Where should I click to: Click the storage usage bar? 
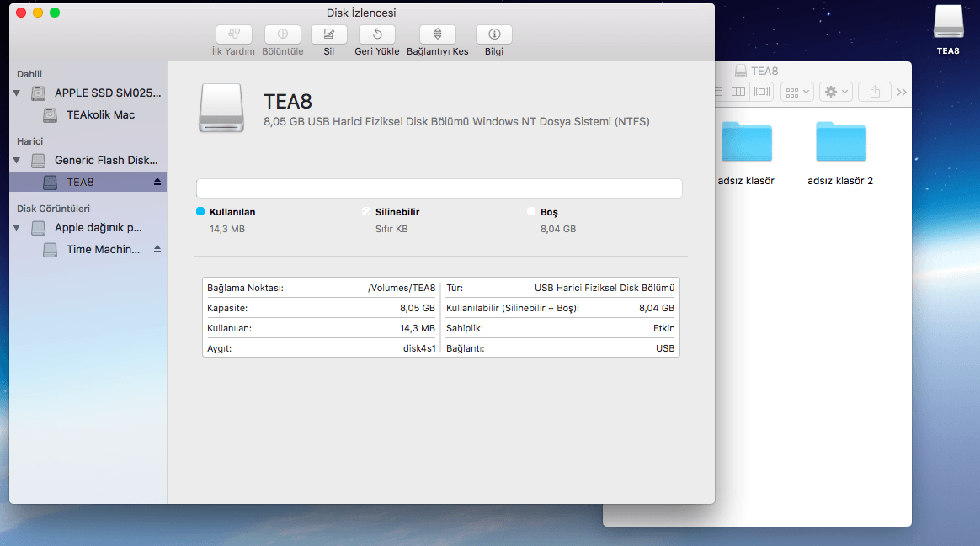(439, 188)
